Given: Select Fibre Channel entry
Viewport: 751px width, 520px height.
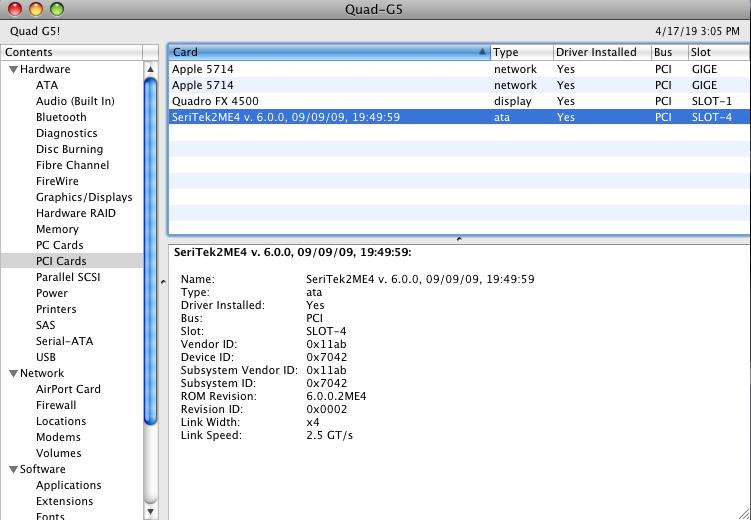Looking at the screenshot, I should 72,165.
